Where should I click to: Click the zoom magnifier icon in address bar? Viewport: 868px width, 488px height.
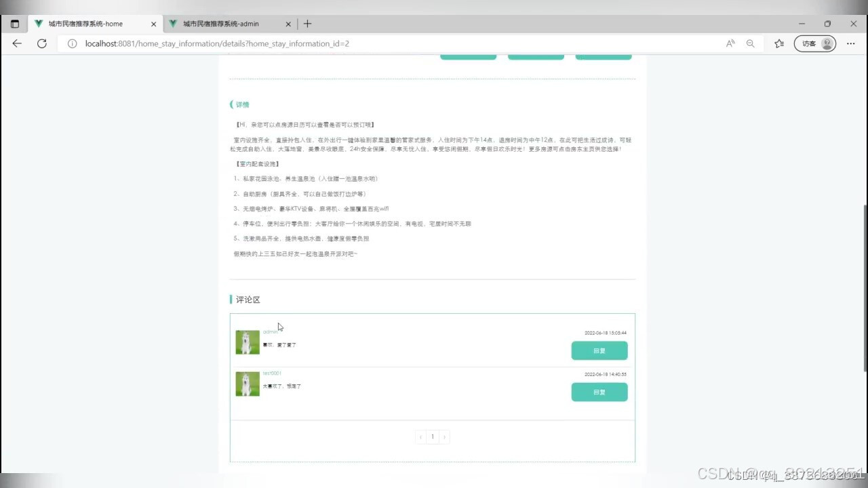point(750,43)
